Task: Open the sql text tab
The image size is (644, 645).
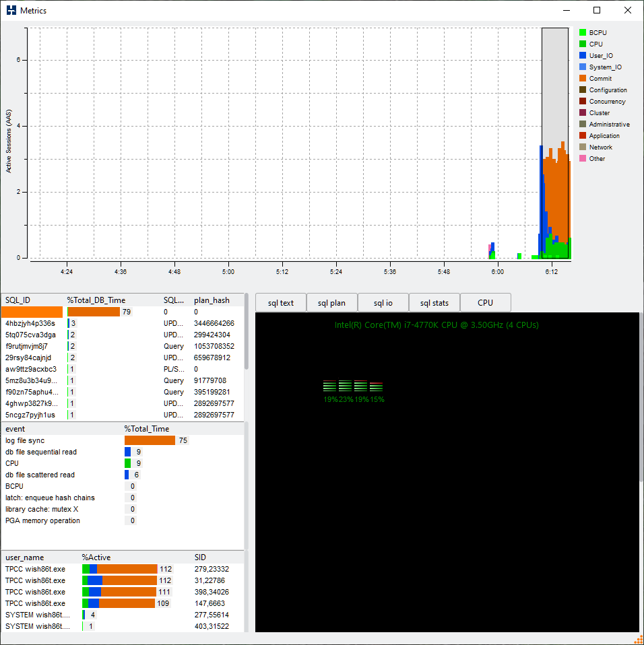Action: [281, 303]
